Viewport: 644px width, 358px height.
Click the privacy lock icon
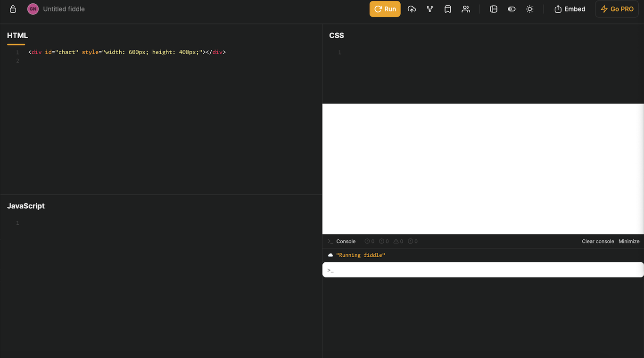[x=13, y=9]
